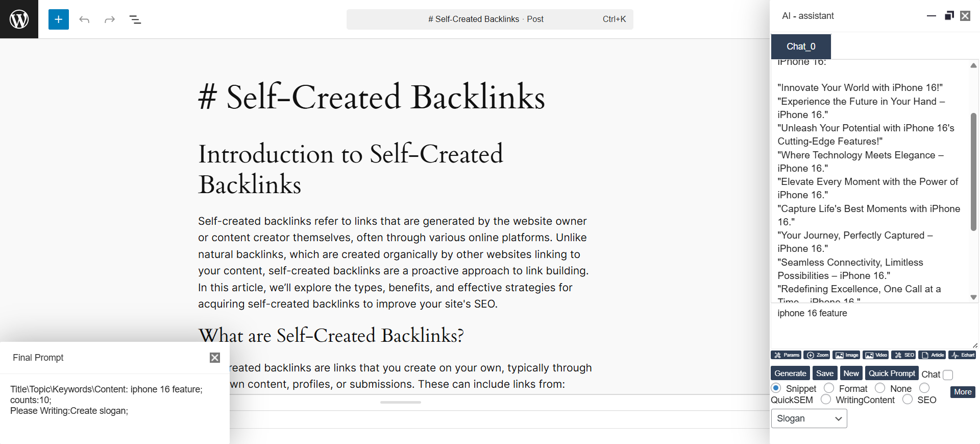Click the block inserter plus button

coord(59,19)
